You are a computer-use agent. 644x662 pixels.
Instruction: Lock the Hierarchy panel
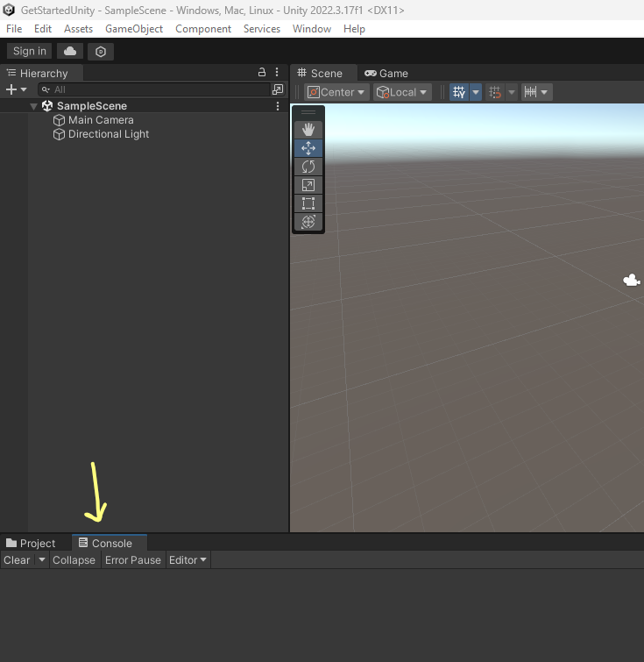coord(262,72)
